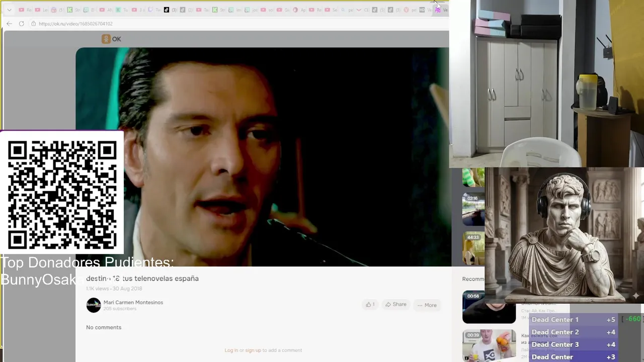Switch to the Twitch 'Tw' browser tab
The image size is (644, 362).
pyautogui.click(x=154, y=10)
